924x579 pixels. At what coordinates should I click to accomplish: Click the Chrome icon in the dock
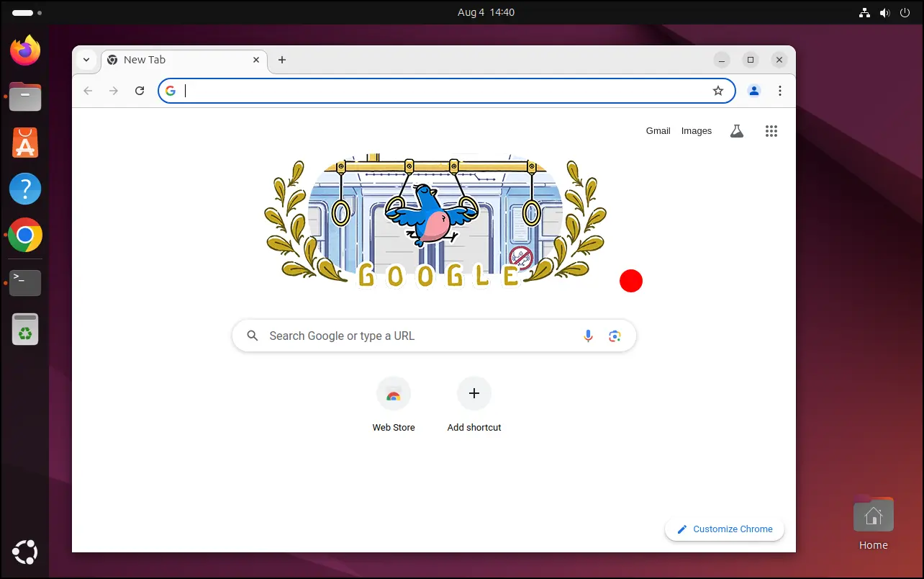pyautogui.click(x=25, y=235)
